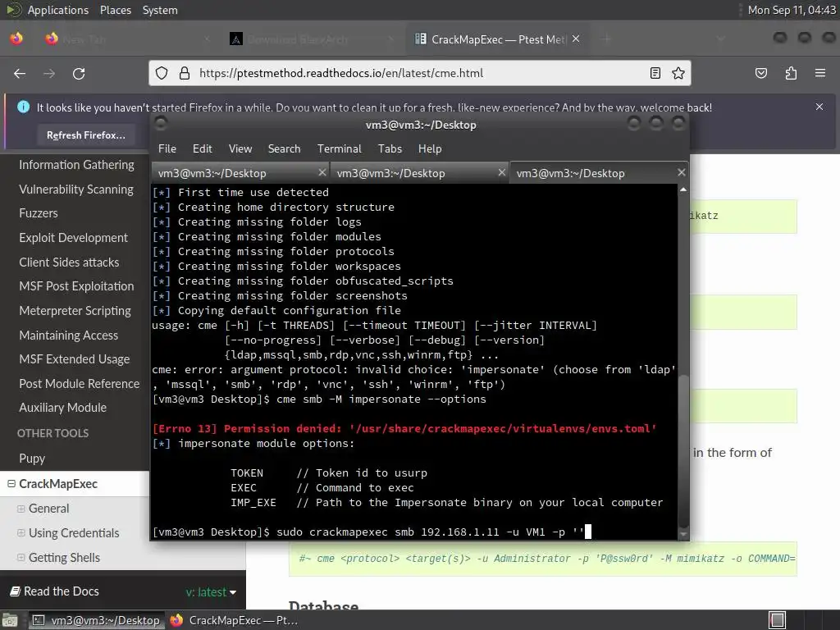Open Pocket save icon in toolbar
Image resolution: width=840 pixels, height=630 pixels.
pyautogui.click(x=761, y=73)
